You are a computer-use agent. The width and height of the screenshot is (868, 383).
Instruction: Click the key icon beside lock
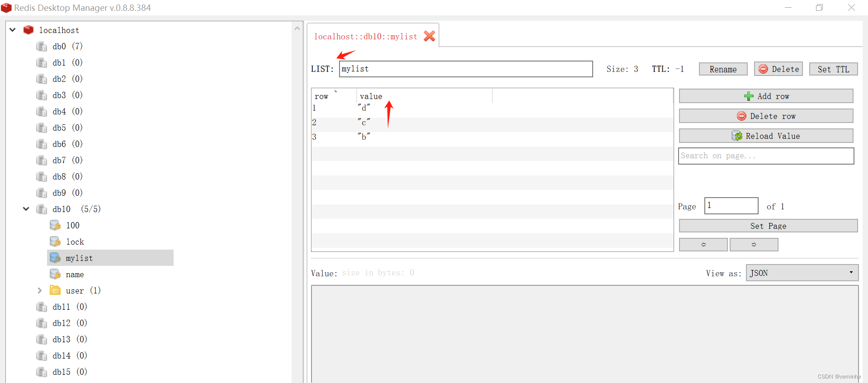click(55, 241)
